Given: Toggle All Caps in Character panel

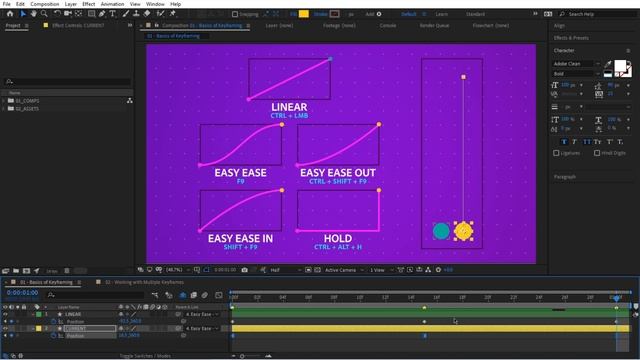Looking at the screenshot, I should pos(587,142).
